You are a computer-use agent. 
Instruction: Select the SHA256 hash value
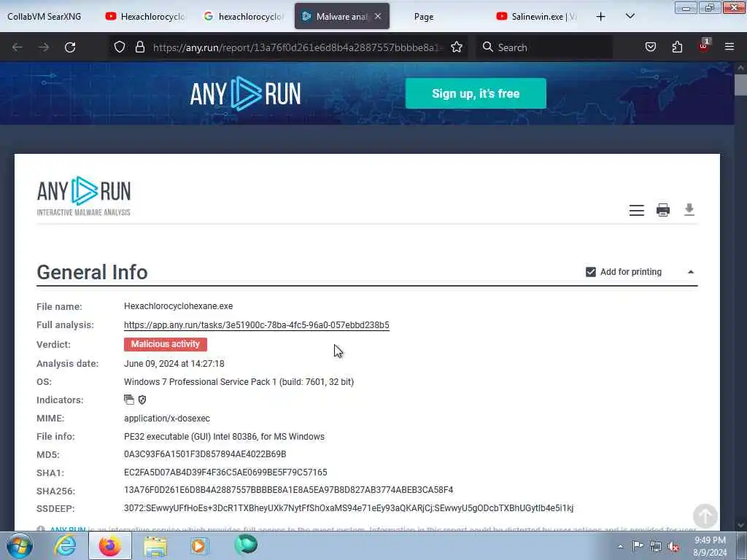pyautogui.click(x=288, y=490)
